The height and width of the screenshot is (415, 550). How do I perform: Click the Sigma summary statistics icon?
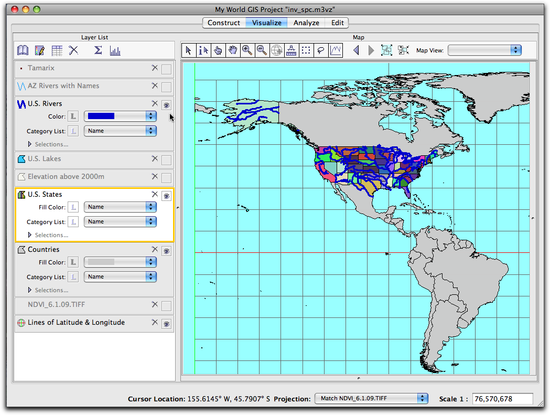tap(98, 51)
